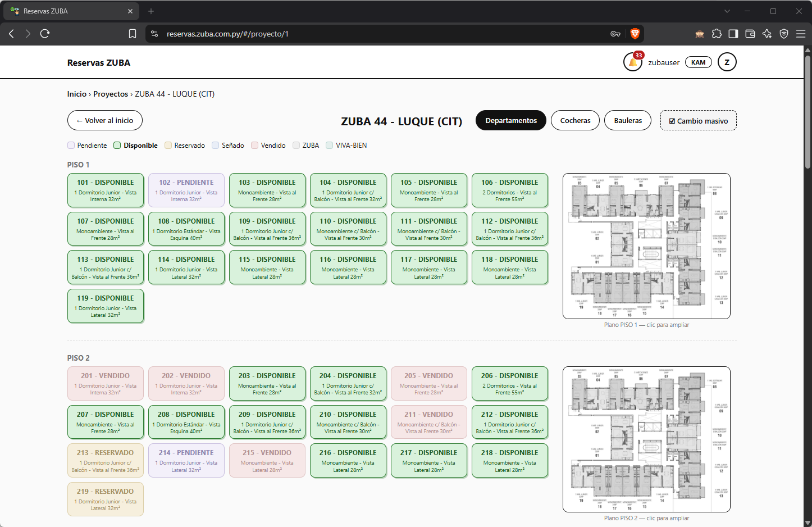Enlarge the PISO 1 floor plan
This screenshot has height=527, width=812.
point(646,246)
